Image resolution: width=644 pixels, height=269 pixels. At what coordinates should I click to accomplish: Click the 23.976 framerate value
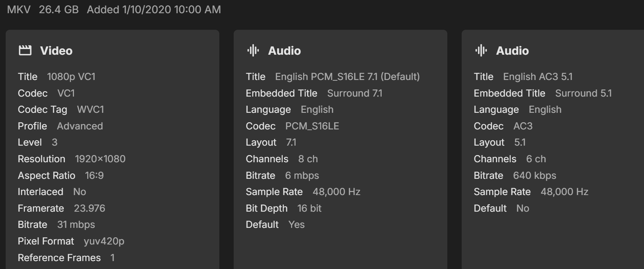[x=89, y=208]
